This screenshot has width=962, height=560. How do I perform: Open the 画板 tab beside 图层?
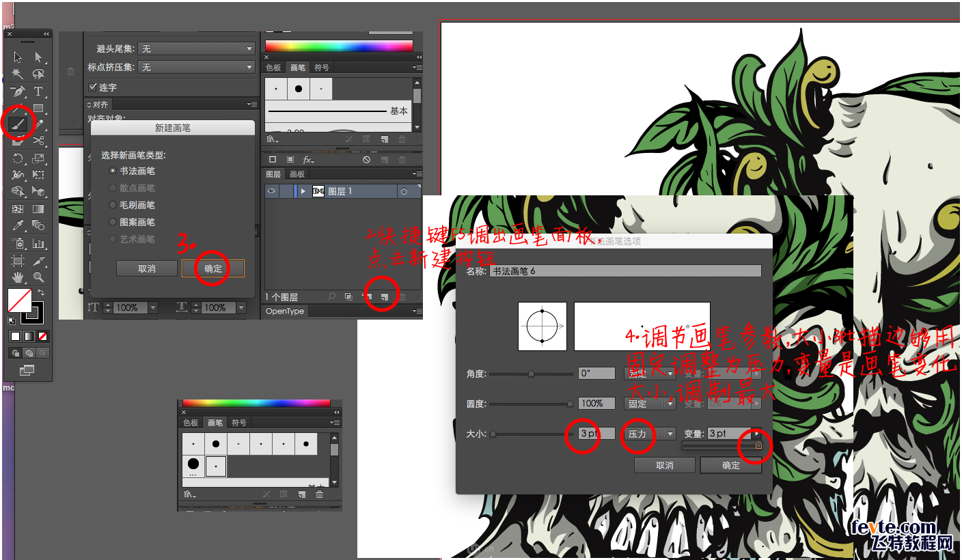click(x=297, y=174)
